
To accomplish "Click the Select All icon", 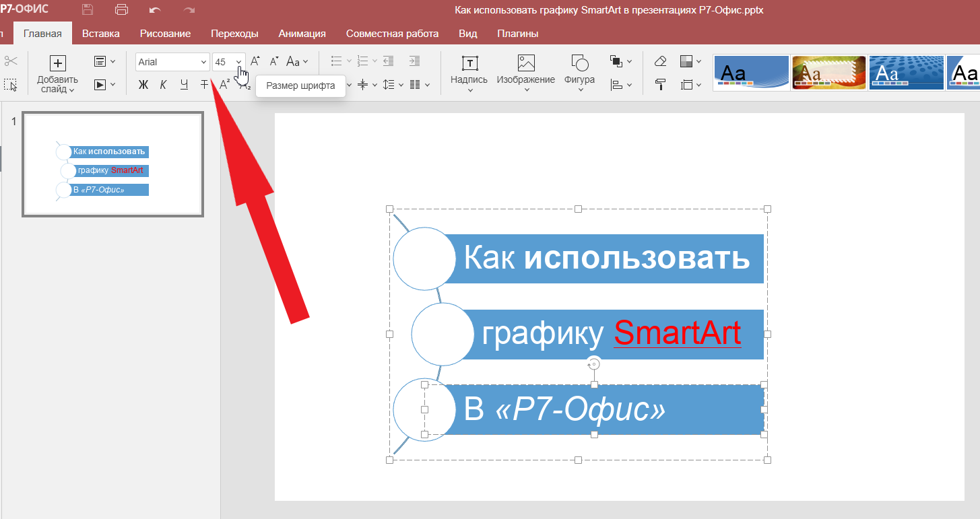I will [x=10, y=85].
